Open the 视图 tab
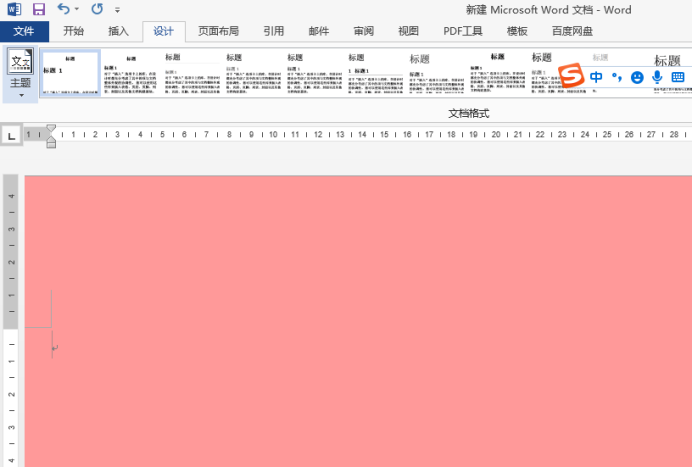Image resolution: width=693 pixels, height=468 pixels. 408,31
